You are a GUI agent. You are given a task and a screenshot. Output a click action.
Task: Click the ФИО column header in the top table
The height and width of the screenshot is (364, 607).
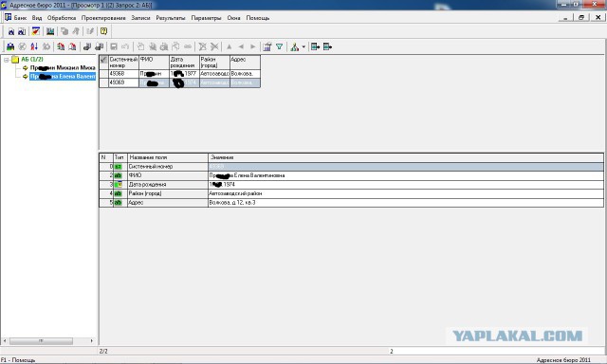[154, 63]
